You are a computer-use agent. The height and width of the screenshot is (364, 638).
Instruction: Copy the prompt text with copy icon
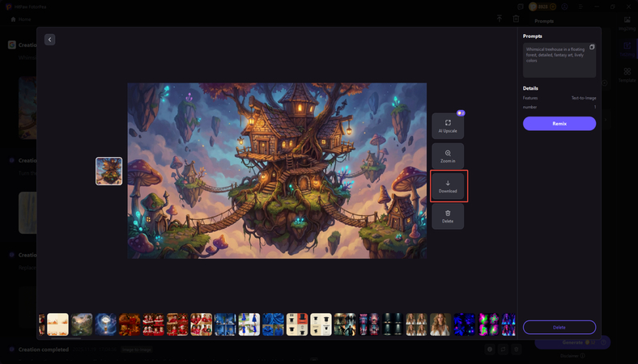pyautogui.click(x=592, y=48)
